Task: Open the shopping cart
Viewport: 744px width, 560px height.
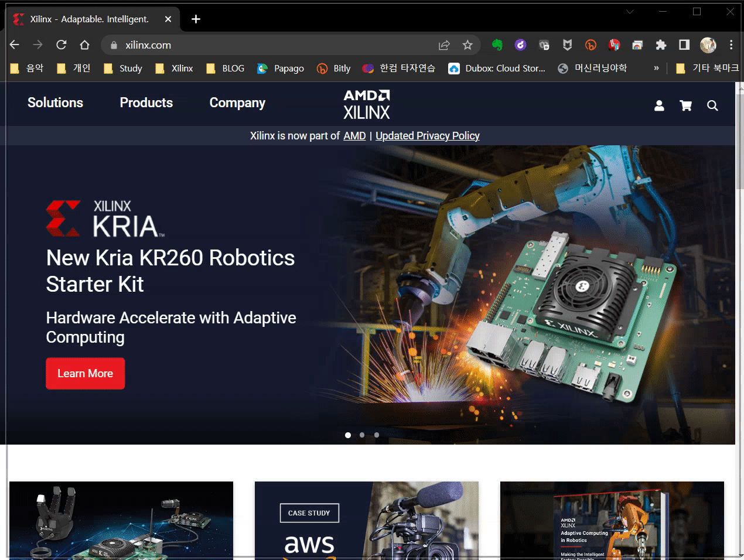Action: click(x=685, y=105)
